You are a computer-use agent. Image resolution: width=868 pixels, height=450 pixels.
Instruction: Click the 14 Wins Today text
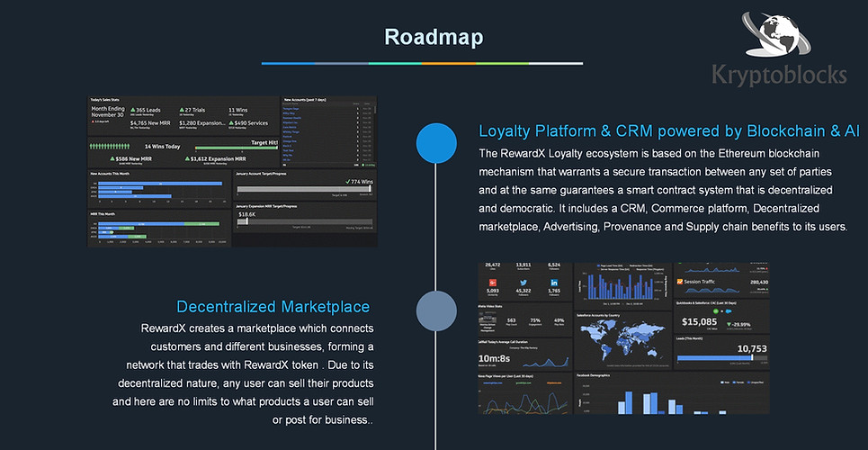162,147
